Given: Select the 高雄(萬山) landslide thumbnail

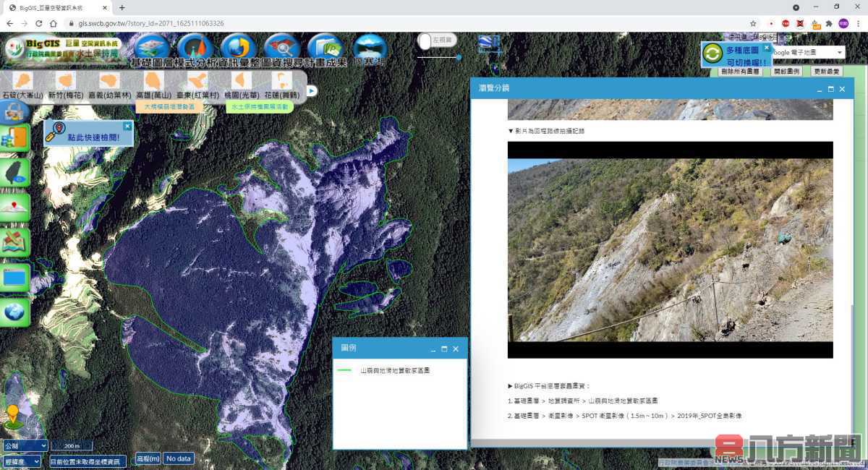Looking at the screenshot, I should point(153,80).
